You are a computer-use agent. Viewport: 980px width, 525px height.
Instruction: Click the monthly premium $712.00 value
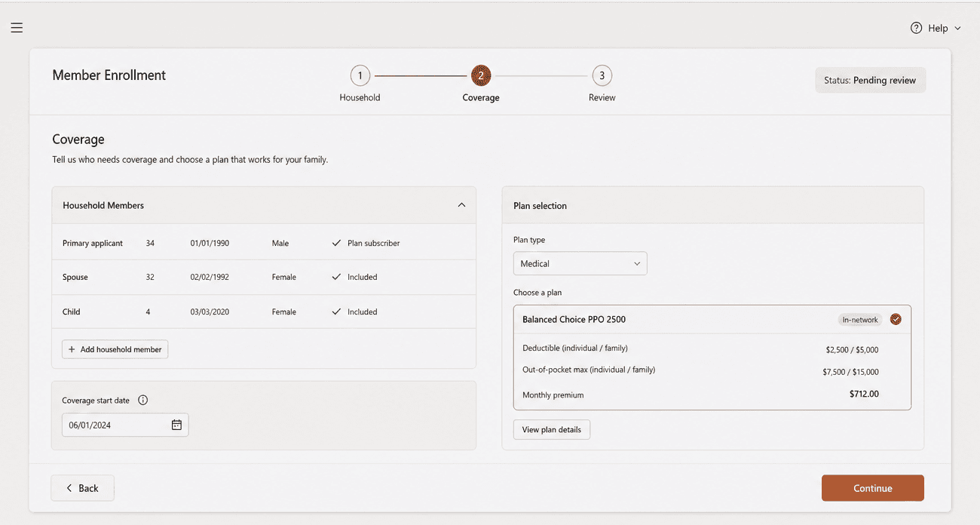click(x=864, y=394)
